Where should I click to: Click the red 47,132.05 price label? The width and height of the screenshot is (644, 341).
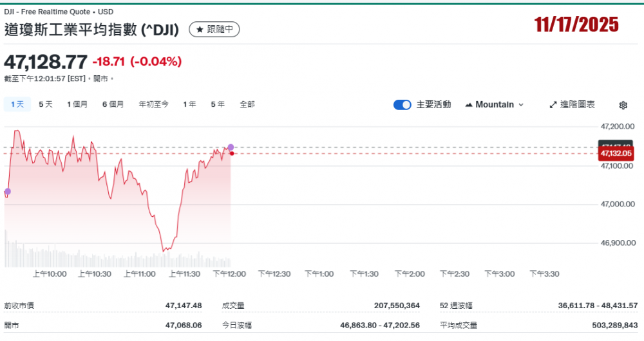(x=616, y=154)
